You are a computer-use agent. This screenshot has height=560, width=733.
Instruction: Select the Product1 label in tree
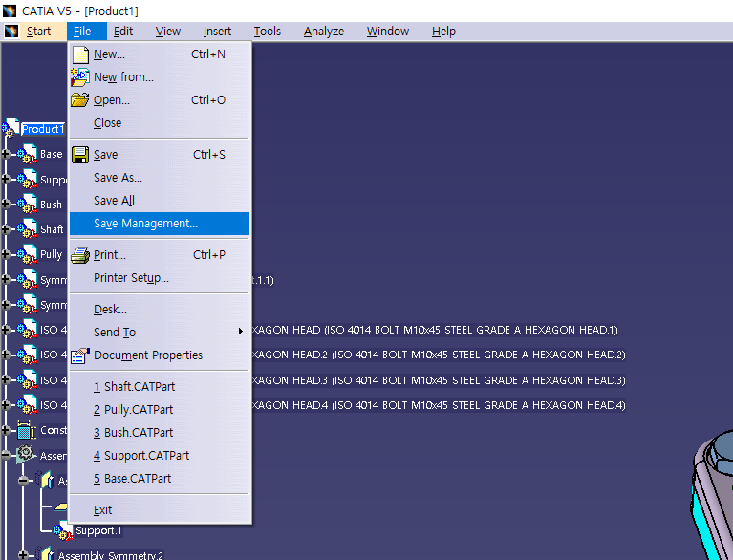point(43,129)
